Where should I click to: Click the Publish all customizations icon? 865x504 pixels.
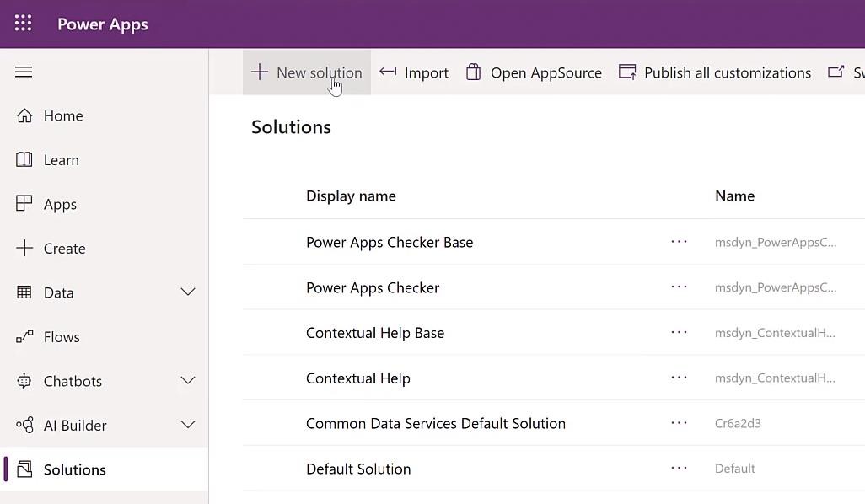tap(627, 72)
